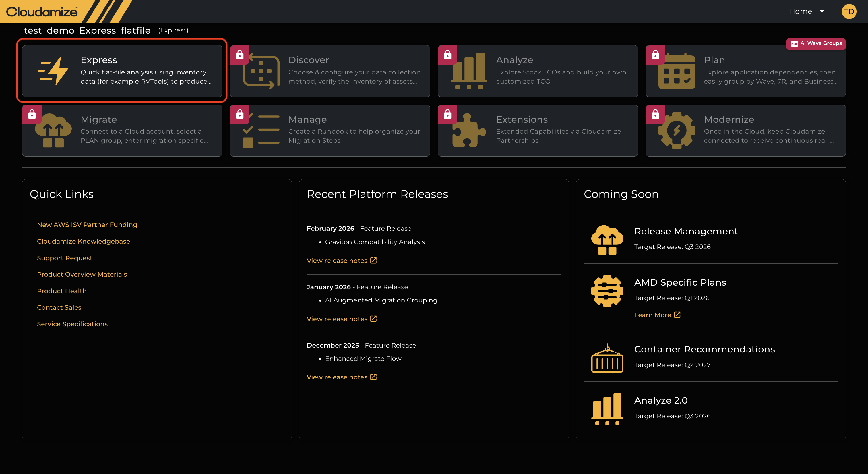Open the Contact Sales link

59,307
